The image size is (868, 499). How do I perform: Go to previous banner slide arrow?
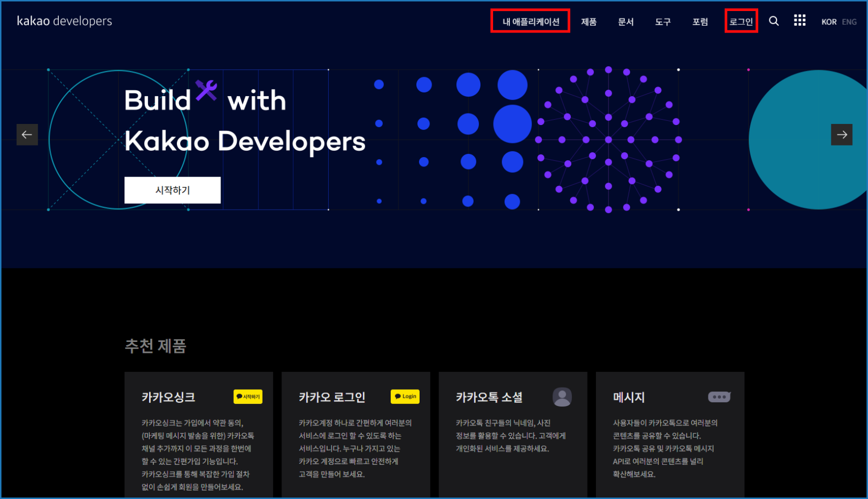(27, 135)
